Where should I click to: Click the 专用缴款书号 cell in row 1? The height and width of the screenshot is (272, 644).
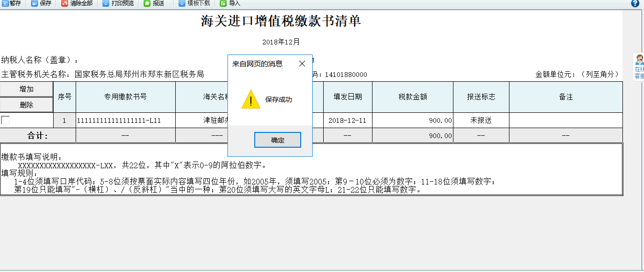coord(125,120)
